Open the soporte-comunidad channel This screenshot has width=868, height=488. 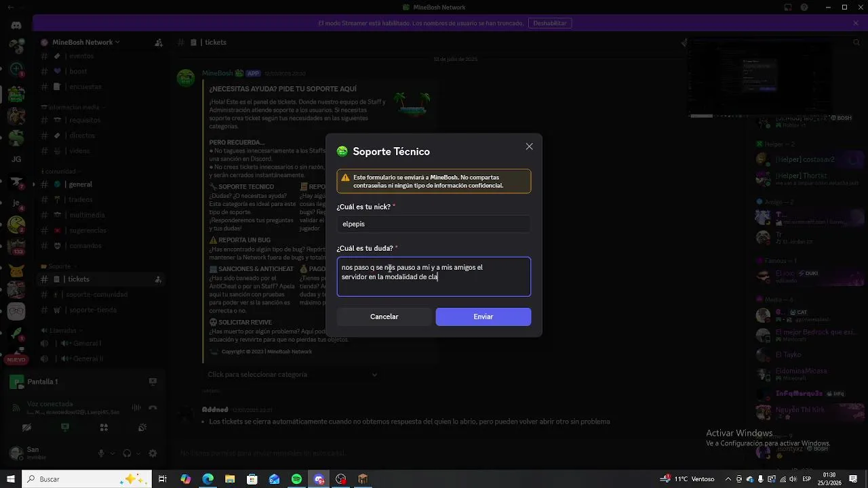(x=102, y=295)
